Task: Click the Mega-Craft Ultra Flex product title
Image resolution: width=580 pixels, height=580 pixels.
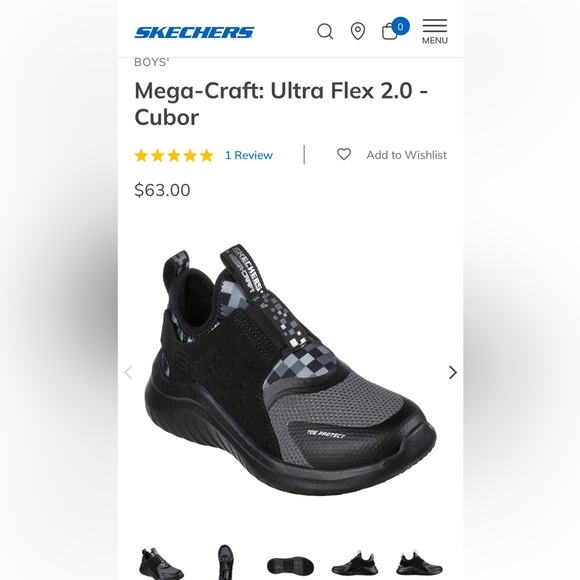Action: click(x=281, y=104)
